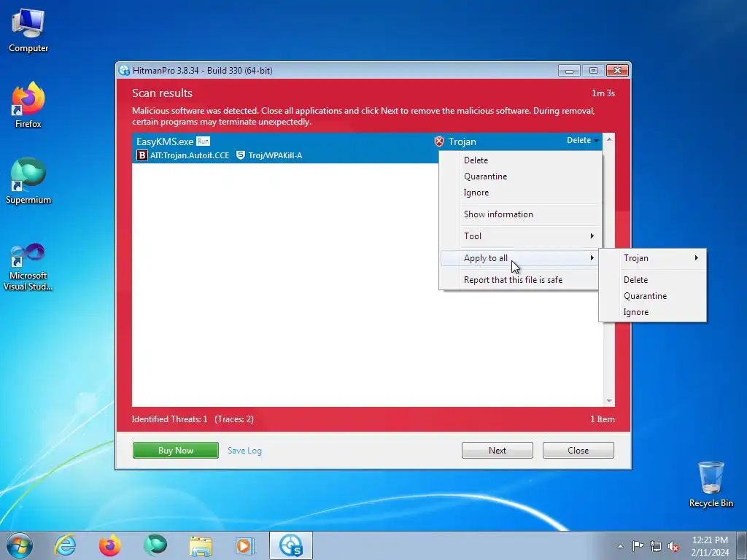This screenshot has width=747, height=560.
Task: Click the 1 Item count text
Action: point(602,419)
